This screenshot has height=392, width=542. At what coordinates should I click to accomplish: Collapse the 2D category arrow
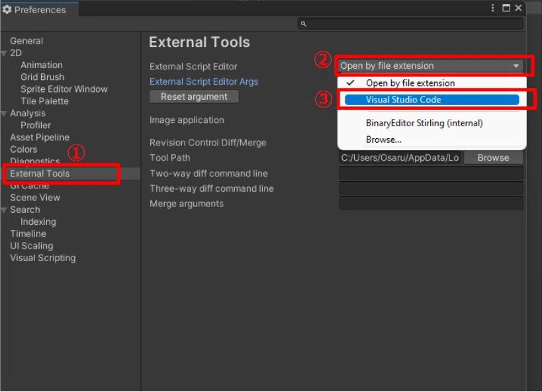coord(4,53)
